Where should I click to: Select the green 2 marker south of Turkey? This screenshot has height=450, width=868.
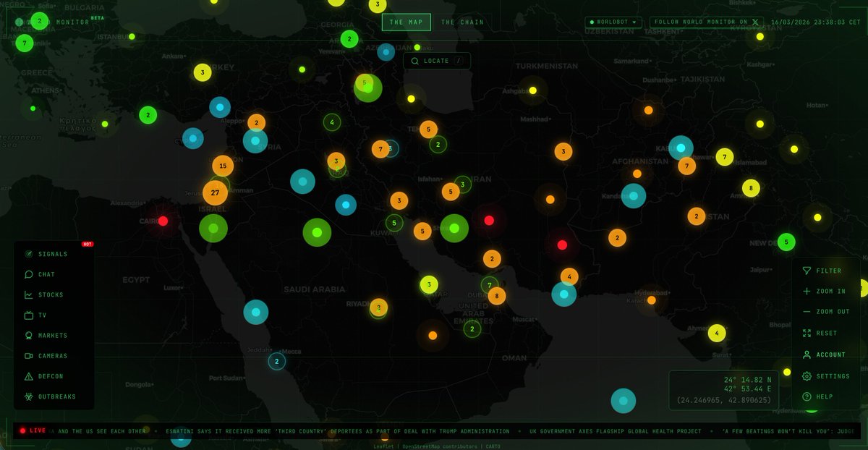[148, 115]
